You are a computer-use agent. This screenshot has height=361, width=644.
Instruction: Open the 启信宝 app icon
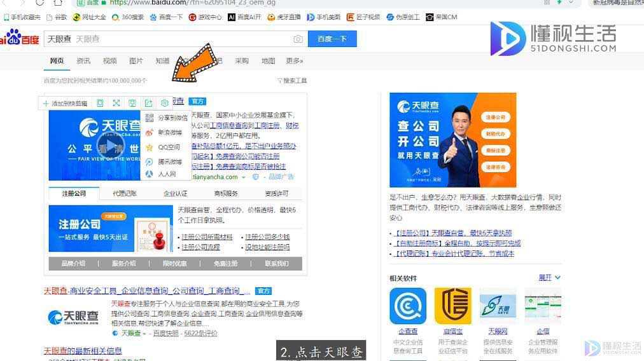pos(453,306)
